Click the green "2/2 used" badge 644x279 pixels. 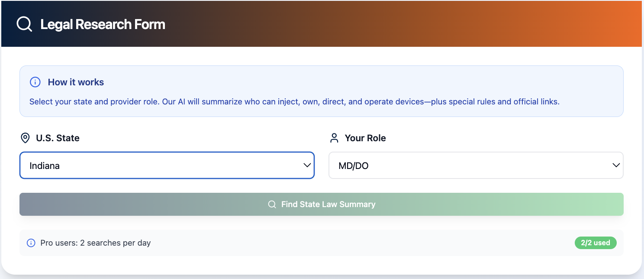pyautogui.click(x=596, y=243)
